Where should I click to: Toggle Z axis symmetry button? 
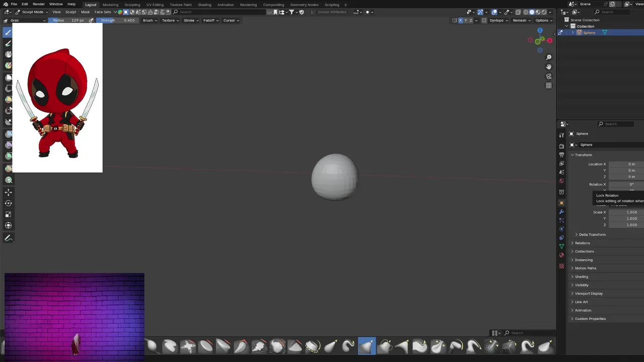471,21
